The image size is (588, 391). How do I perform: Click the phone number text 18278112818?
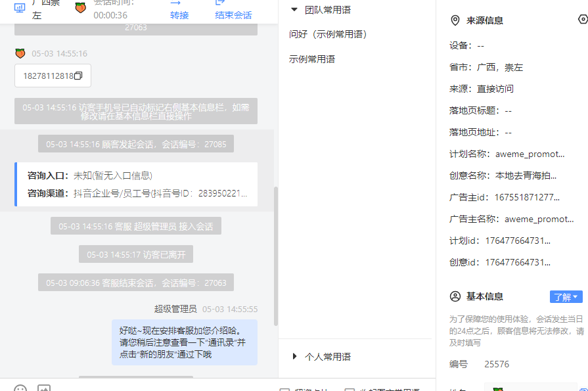[49, 76]
